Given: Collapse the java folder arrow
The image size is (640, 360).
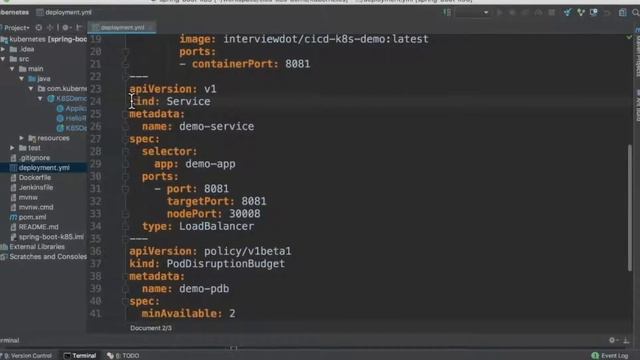Looking at the screenshot, I should 22,79.
